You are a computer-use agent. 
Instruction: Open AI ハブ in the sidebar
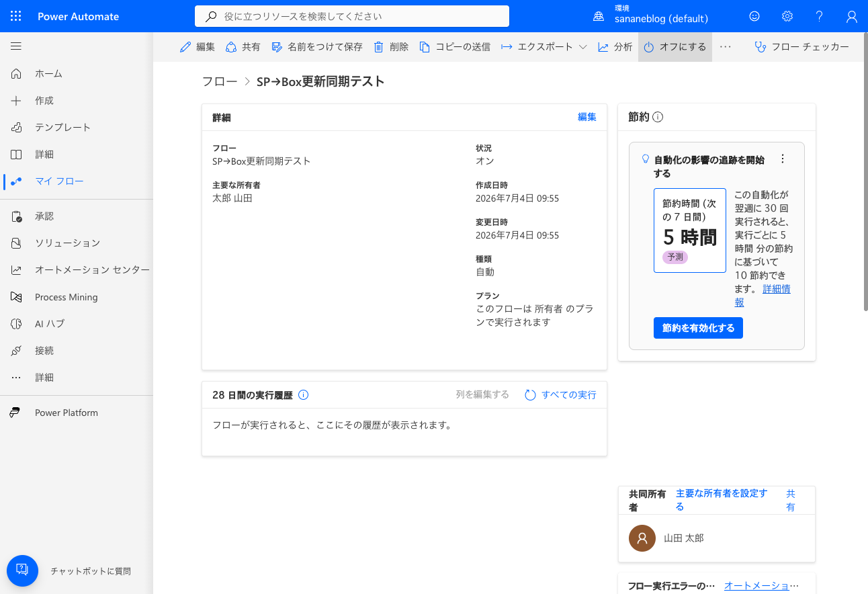[77, 324]
